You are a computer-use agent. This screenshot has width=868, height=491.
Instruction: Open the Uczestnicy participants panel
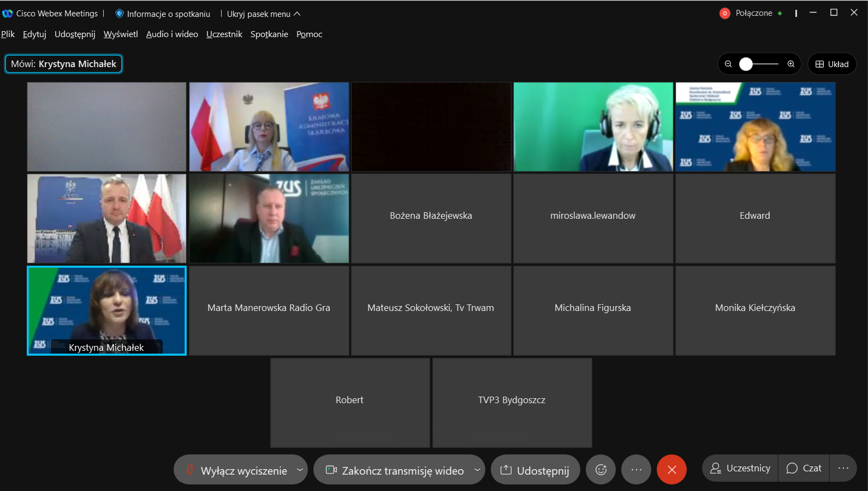740,469
